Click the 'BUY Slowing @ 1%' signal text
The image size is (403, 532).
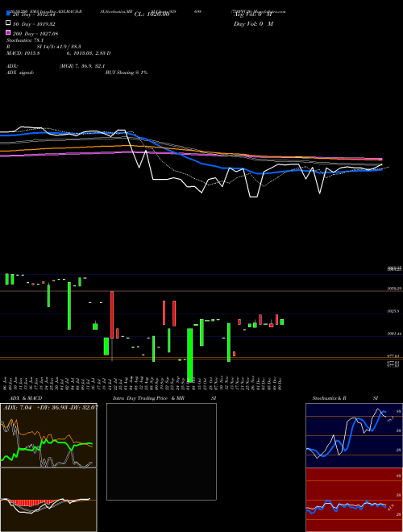pyautogui.click(x=127, y=73)
